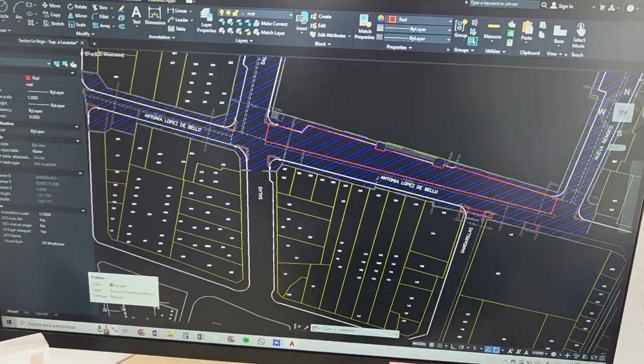644x364 pixels.
Task: Insert a Table annotation
Action: [177, 29]
